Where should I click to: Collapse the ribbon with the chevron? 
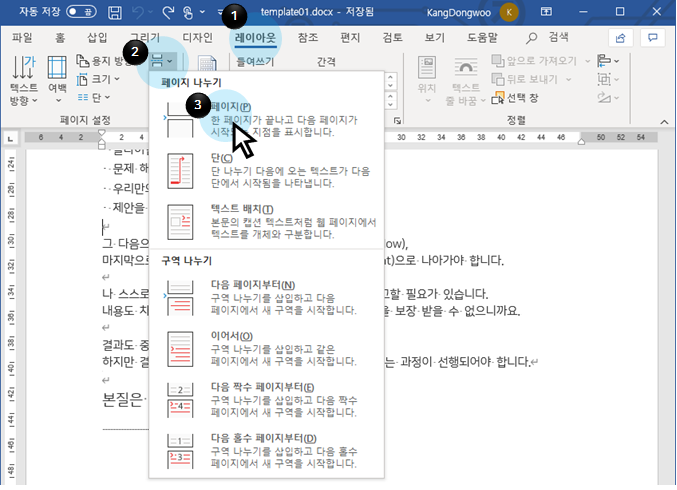point(664,122)
